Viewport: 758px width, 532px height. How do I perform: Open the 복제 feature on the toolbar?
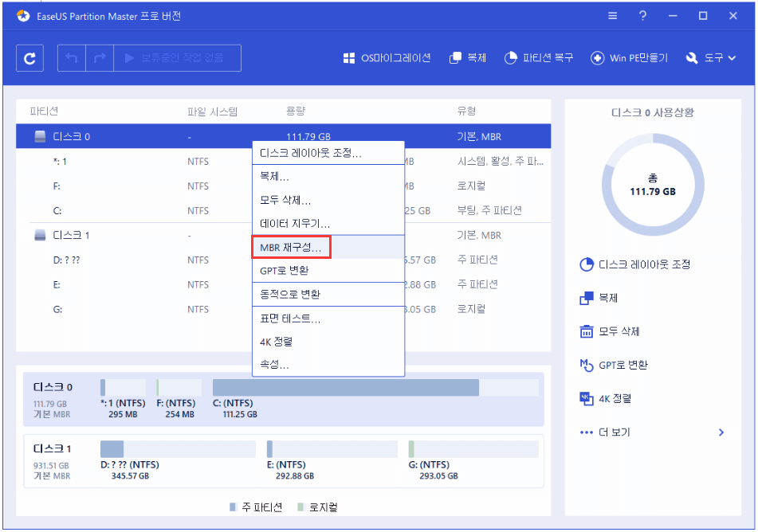[469, 57]
